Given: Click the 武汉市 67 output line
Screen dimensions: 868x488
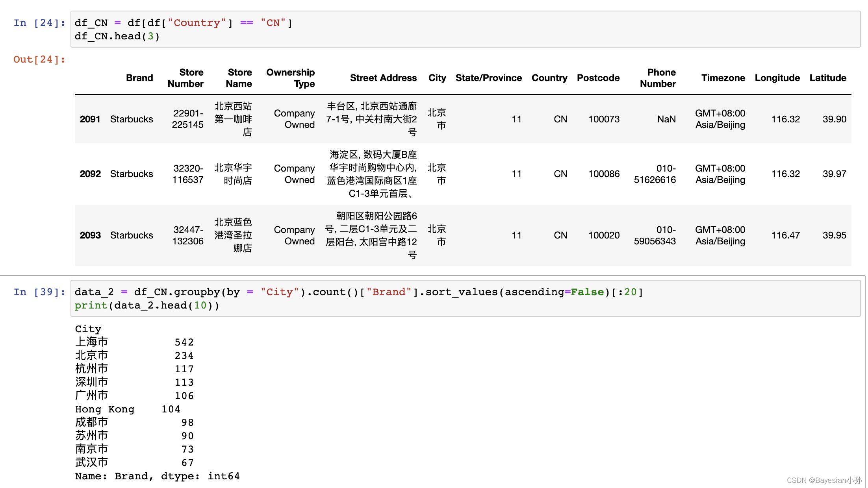Looking at the screenshot, I should click(134, 462).
